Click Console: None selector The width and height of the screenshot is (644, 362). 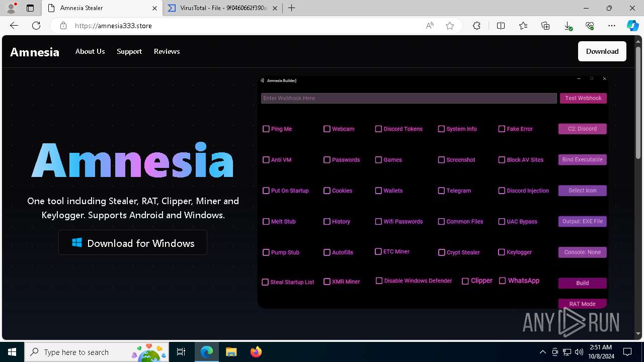(583, 252)
